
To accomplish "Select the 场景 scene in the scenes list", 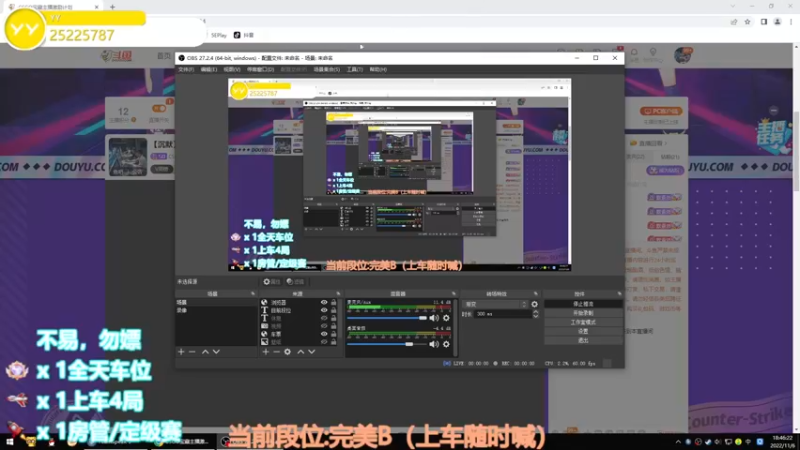I will tap(216, 303).
